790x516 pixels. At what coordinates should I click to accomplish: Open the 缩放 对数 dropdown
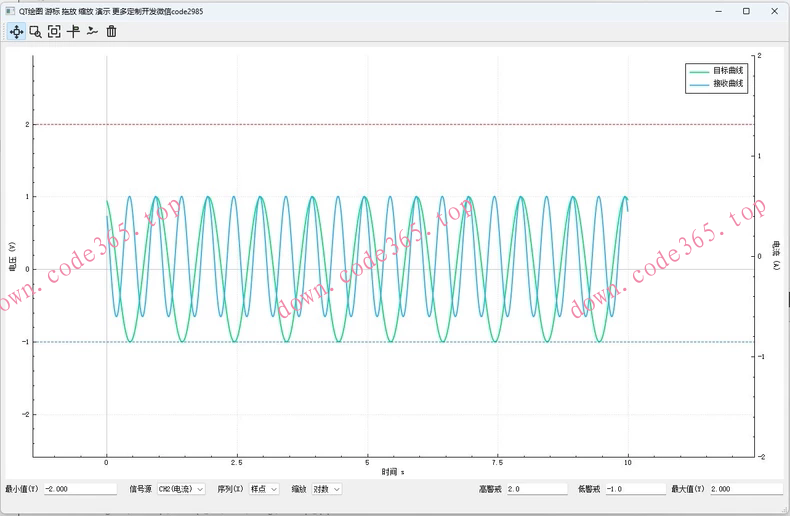[x=327, y=489]
